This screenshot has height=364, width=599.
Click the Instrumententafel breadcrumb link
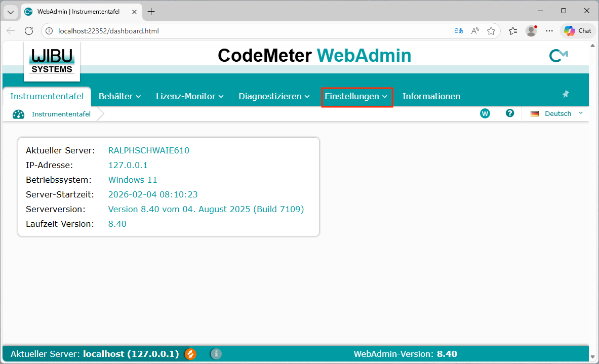click(x=61, y=114)
